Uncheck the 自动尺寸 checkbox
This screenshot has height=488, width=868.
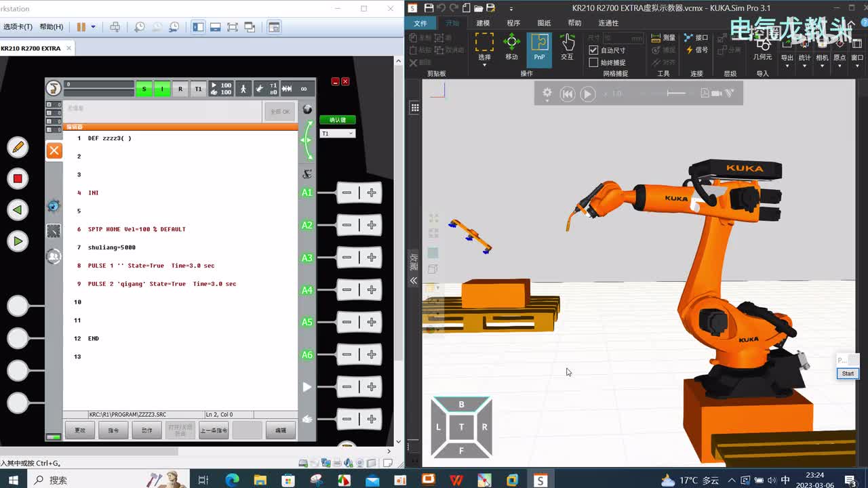593,50
